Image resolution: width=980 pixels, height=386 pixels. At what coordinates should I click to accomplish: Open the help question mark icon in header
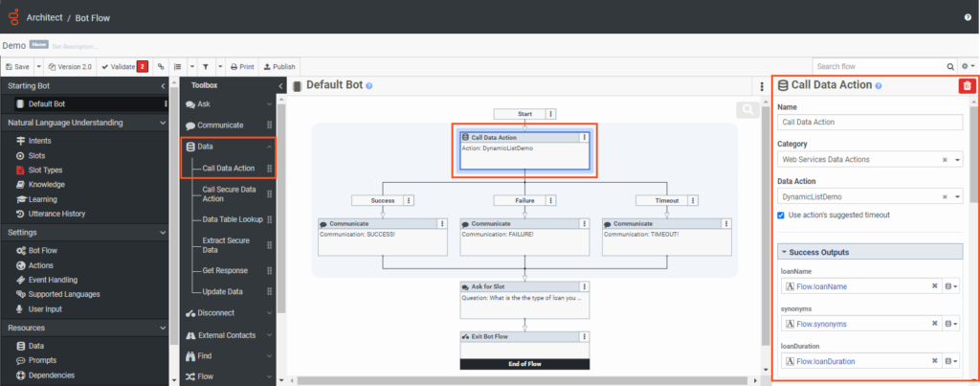969,17
